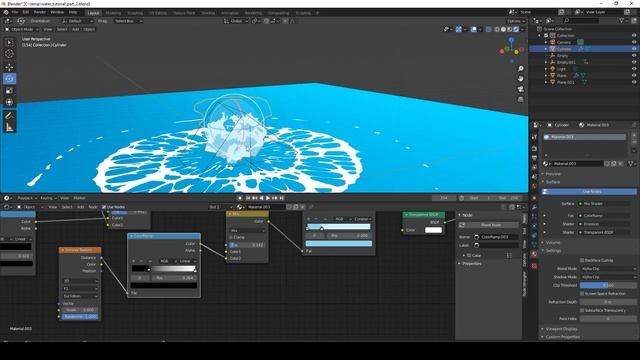Open the File menu
Screen dimensions: 640x360
pos(15,12)
